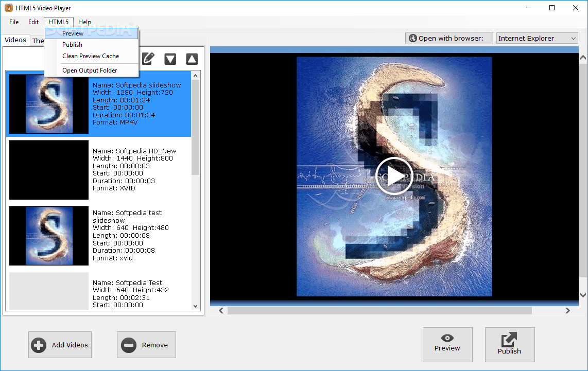Screen dimensions: 588x371
Task: Select Softpedia Test gray thumbnail
Action: point(49,291)
